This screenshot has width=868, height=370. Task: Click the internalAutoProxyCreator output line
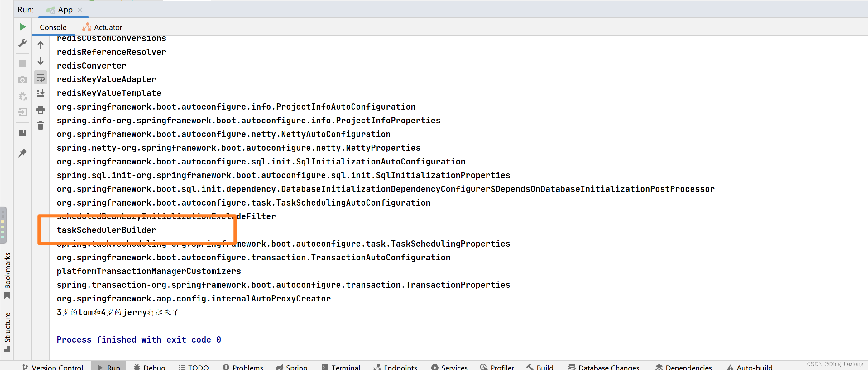point(194,299)
